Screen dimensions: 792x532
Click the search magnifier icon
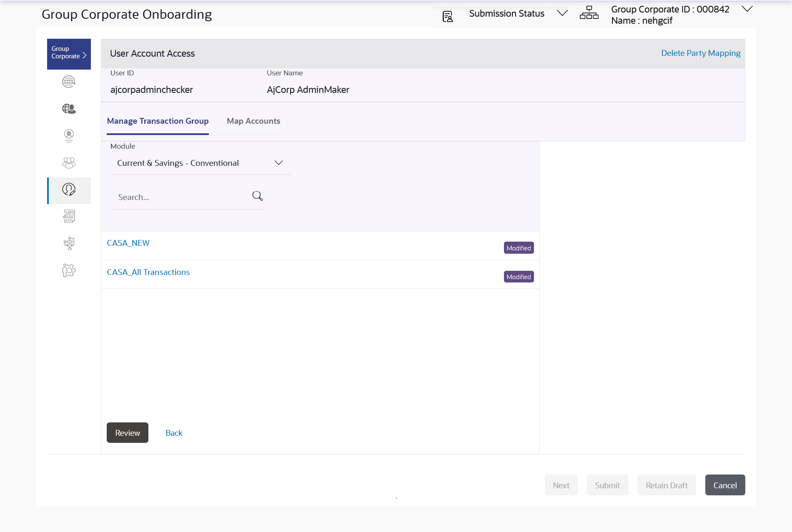pyautogui.click(x=257, y=196)
